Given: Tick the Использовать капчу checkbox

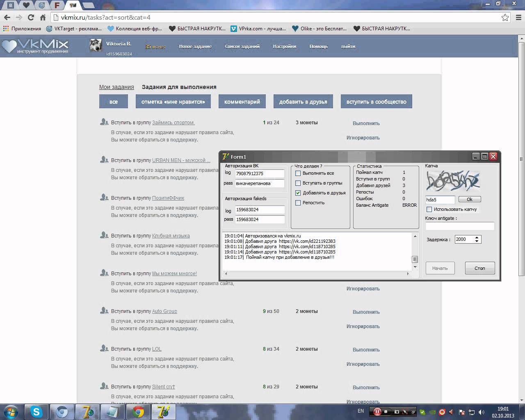Looking at the screenshot, I should click(x=429, y=209).
